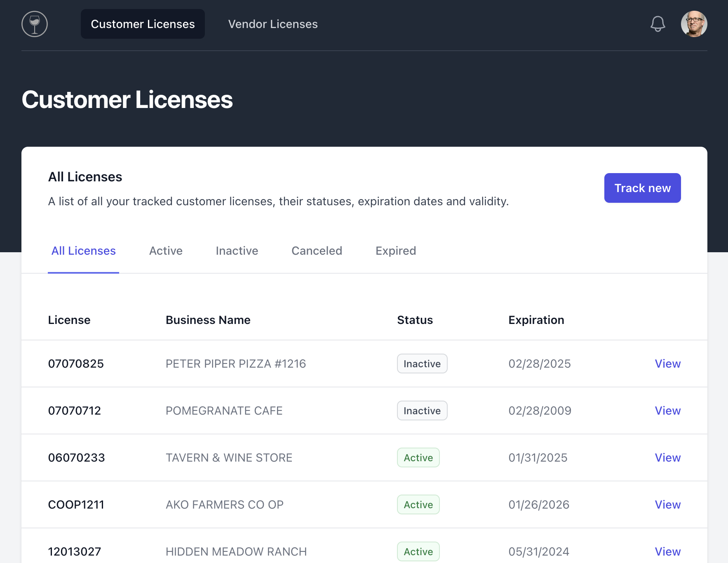
Task: Click expiration date 02/28/2025
Action: (x=540, y=364)
